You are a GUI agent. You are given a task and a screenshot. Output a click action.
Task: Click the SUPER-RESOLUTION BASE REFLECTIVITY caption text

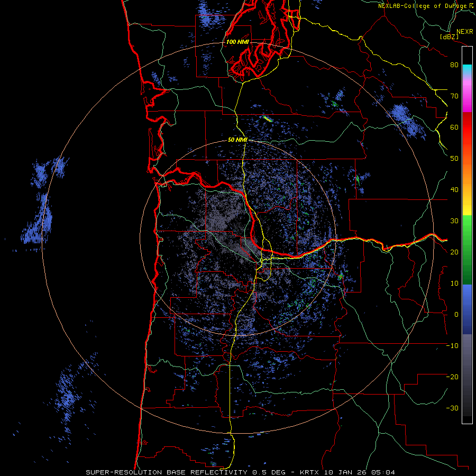pos(167,472)
